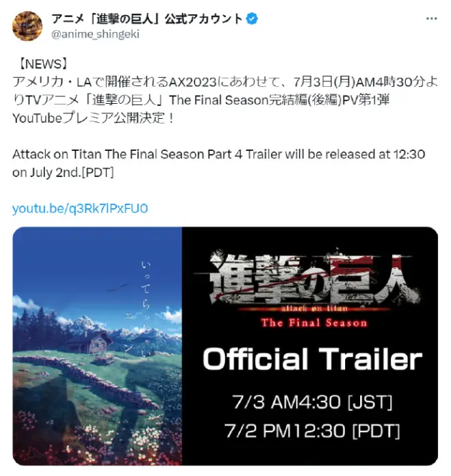Click the @anime_shingeki handle
Screen dimensions: 451x476
[95, 34]
